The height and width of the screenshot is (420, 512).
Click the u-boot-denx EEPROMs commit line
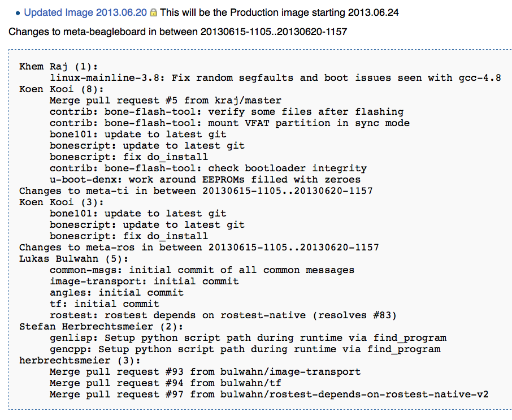(x=205, y=179)
